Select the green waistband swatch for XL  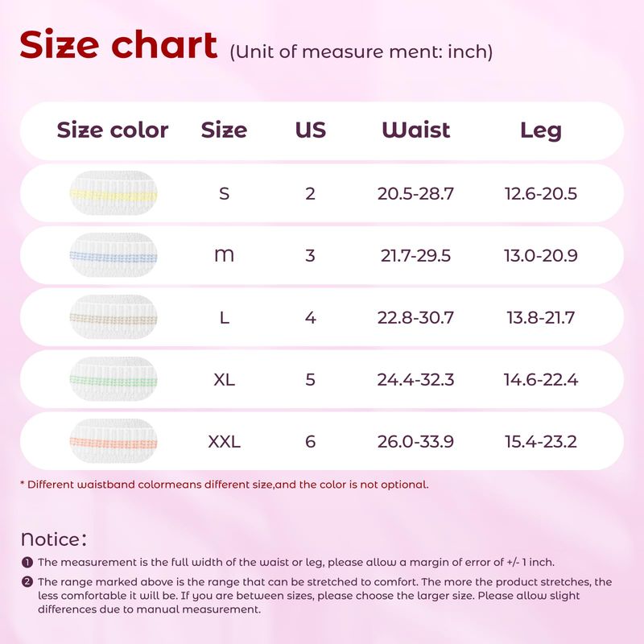tap(114, 379)
